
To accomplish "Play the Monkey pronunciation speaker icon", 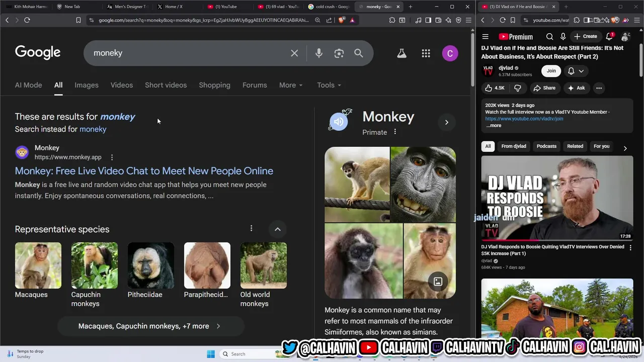I will coord(339,122).
